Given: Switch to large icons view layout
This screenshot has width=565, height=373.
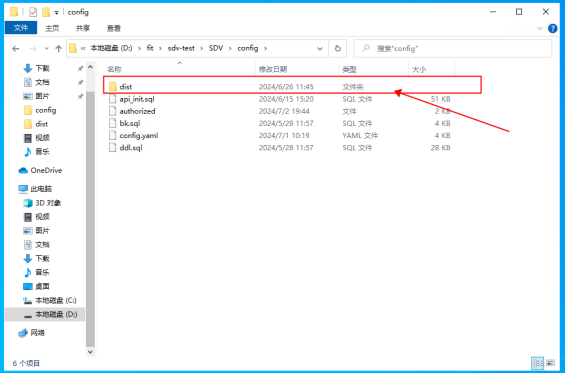Looking at the screenshot, I should (550, 363).
